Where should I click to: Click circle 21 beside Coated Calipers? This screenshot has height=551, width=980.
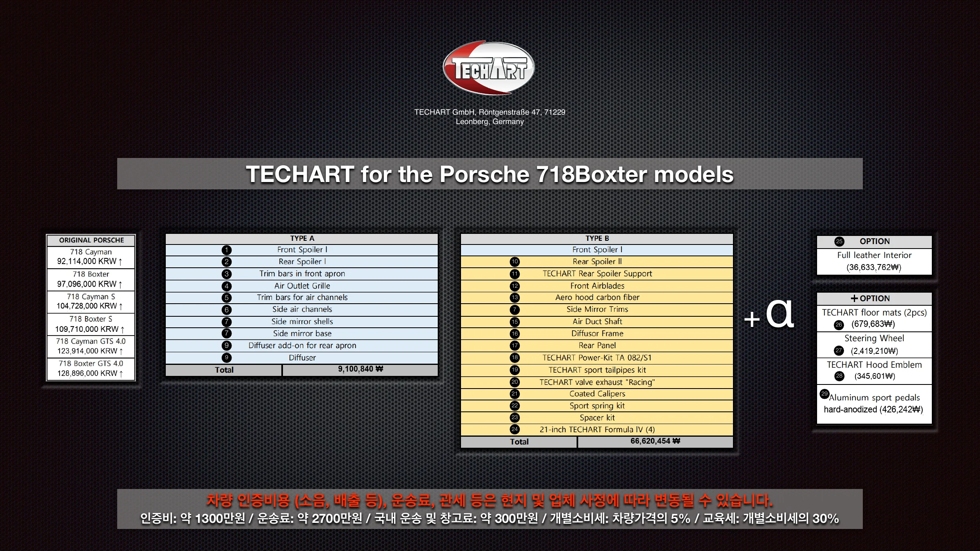coord(515,394)
